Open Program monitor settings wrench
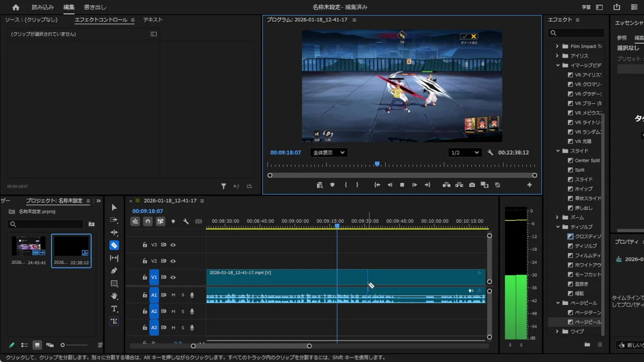This screenshot has width=644, height=362. tap(491, 152)
